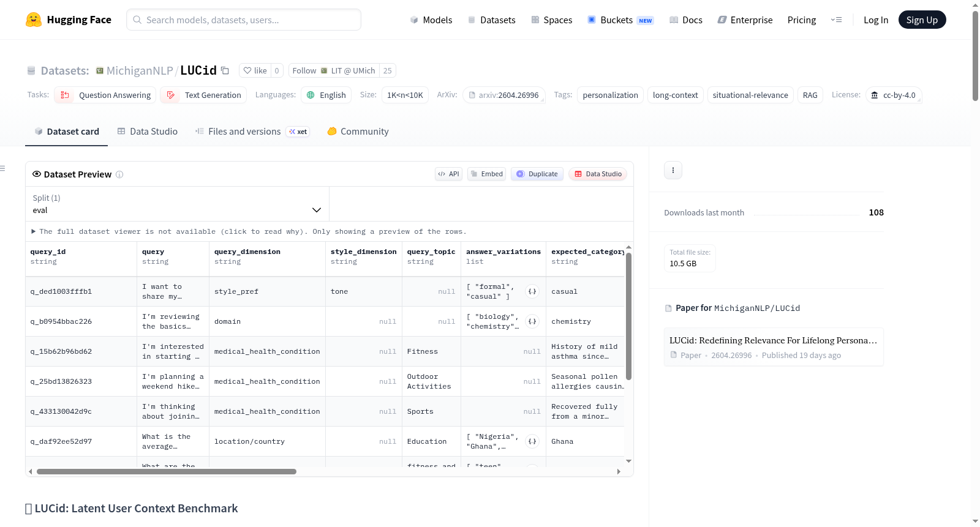Go to the Pricing page
980x527 pixels.
802,20
